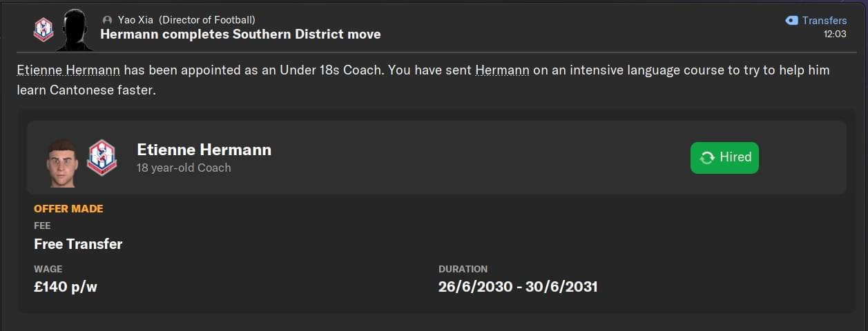This screenshot has height=331, width=868.
Task: Click the second underlined Hermann link in message
Action: 502,70
